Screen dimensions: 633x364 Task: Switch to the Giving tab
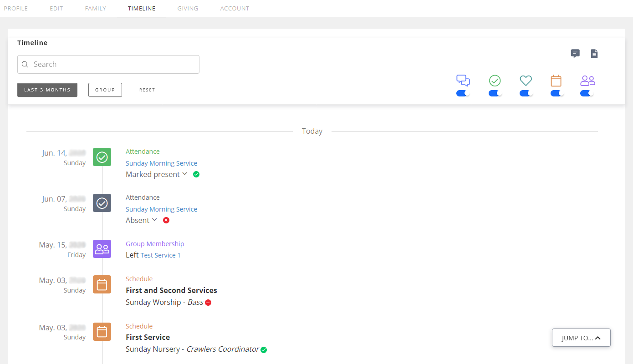click(x=188, y=8)
